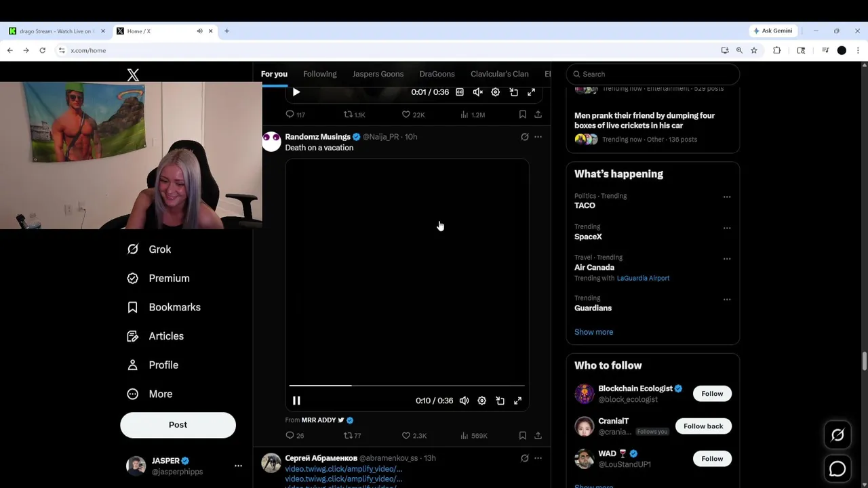Image resolution: width=868 pixels, height=488 pixels.
Task: Open more options for Guardians trend
Action: pos(727,300)
